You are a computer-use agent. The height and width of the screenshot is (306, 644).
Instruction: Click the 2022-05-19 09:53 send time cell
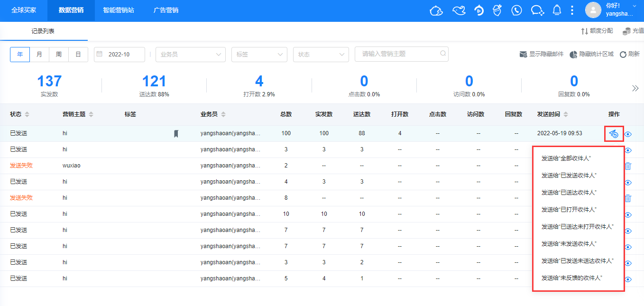(x=560, y=134)
